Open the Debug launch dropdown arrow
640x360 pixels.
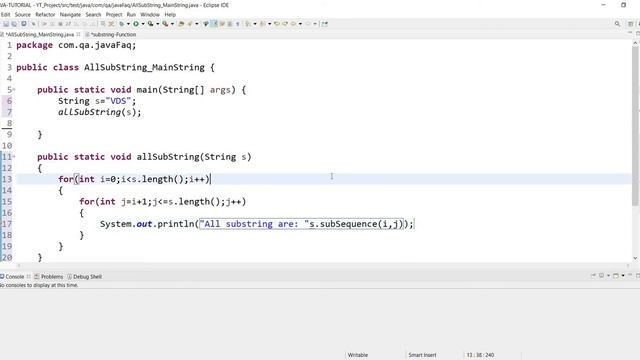128,24
